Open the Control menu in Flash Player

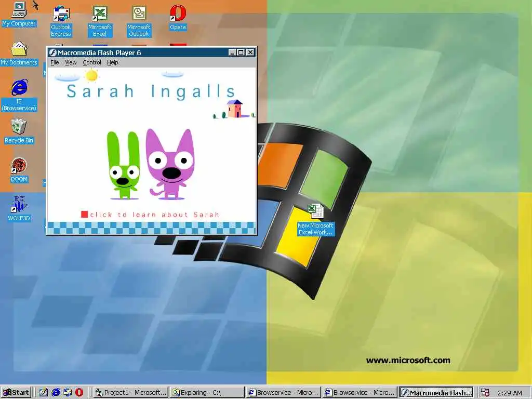pyautogui.click(x=92, y=62)
